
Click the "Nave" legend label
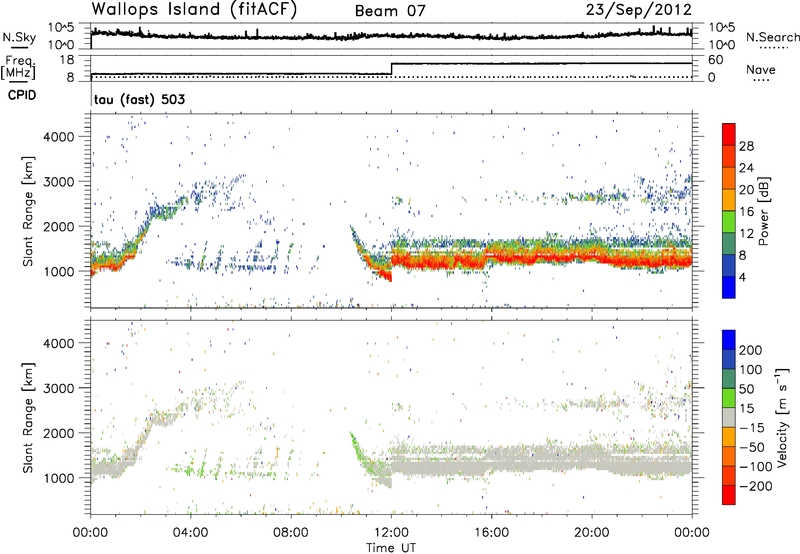761,70
